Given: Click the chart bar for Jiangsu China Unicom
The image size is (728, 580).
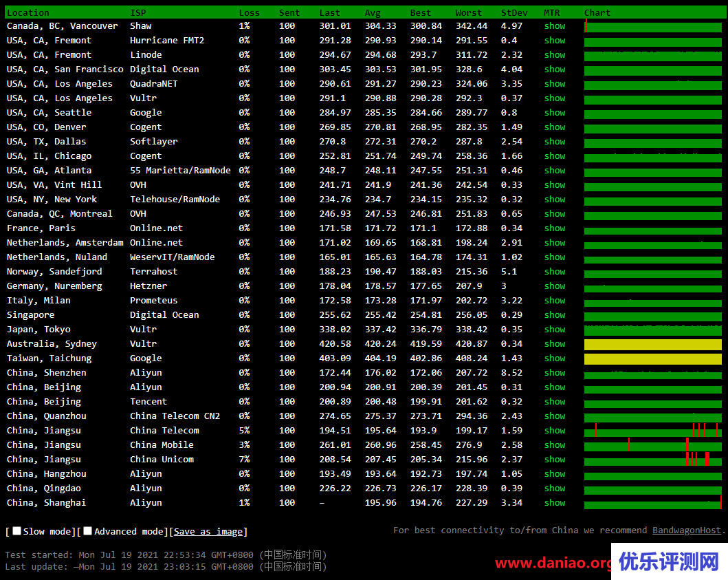Looking at the screenshot, I should click(x=653, y=459).
